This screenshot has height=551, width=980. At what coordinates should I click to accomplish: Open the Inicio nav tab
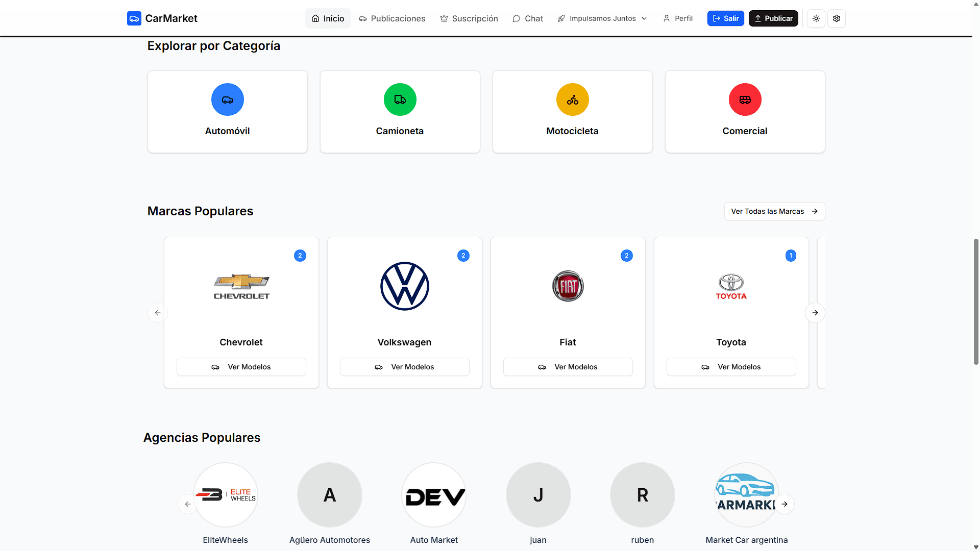[x=328, y=18]
